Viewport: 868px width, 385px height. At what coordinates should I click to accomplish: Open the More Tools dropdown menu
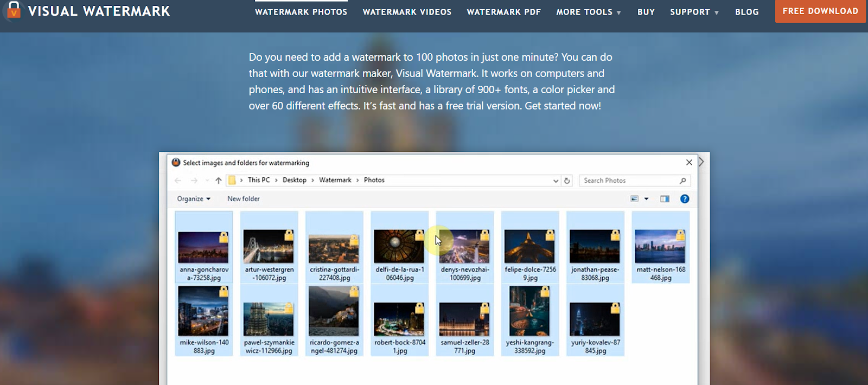(x=588, y=12)
